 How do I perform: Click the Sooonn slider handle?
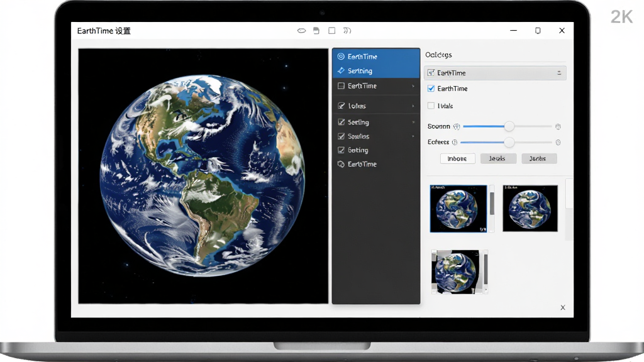point(509,126)
